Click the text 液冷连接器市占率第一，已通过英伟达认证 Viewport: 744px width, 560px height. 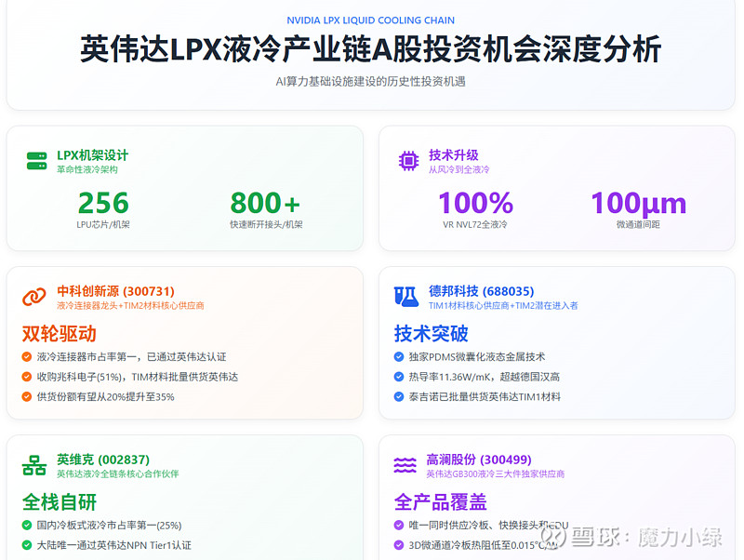coord(132,357)
